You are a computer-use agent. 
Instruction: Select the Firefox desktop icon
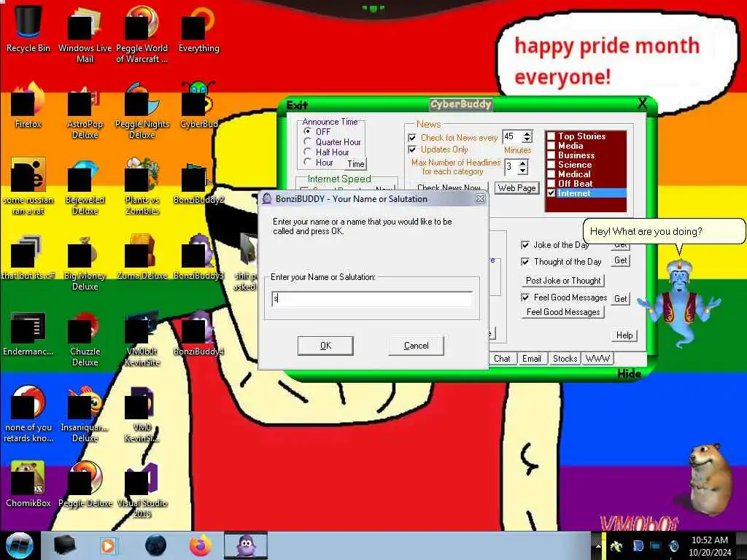(x=28, y=105)
